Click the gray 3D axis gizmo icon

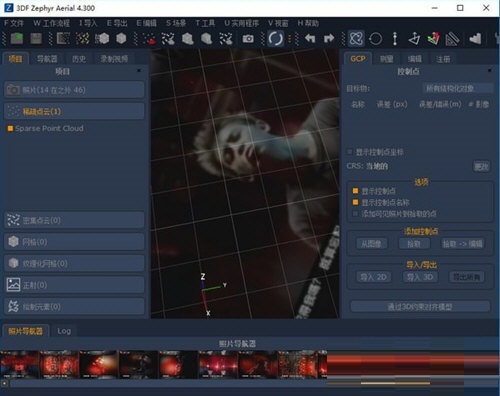point(414,39)
